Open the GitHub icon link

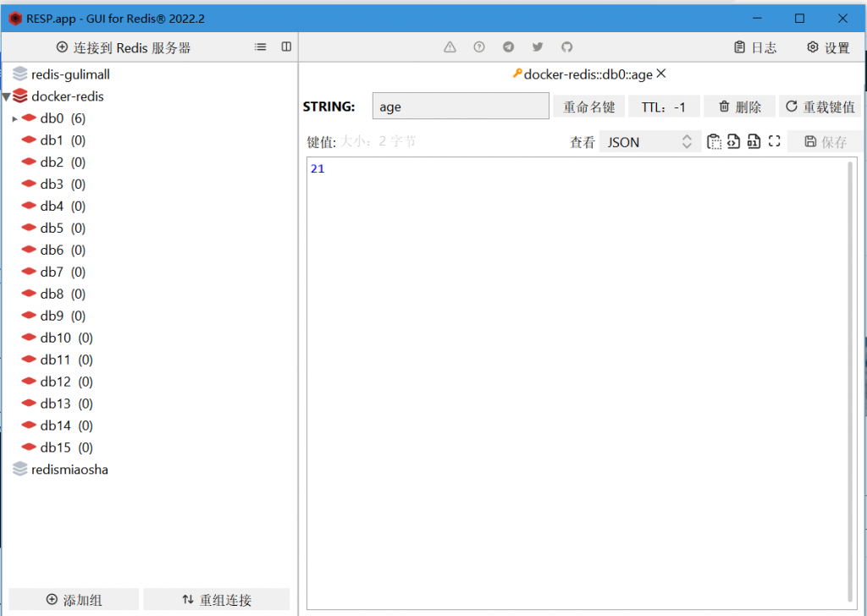click(x=567, y=47)
